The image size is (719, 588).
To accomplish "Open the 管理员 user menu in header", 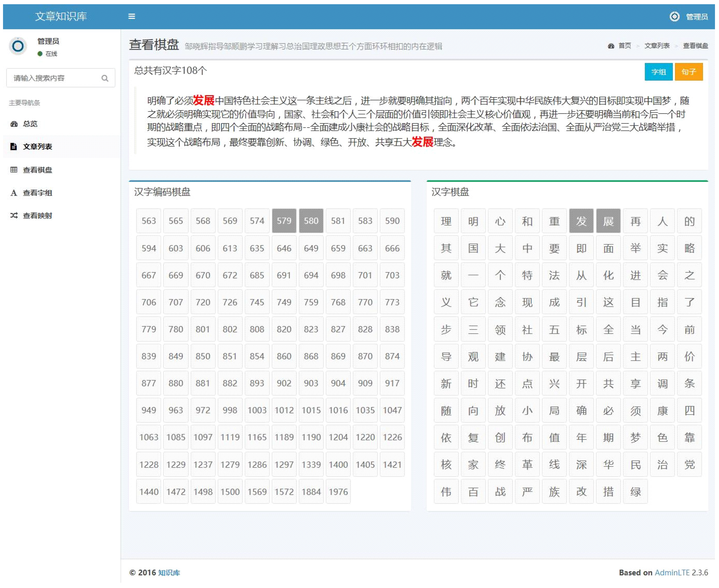I will pos(697,17).
